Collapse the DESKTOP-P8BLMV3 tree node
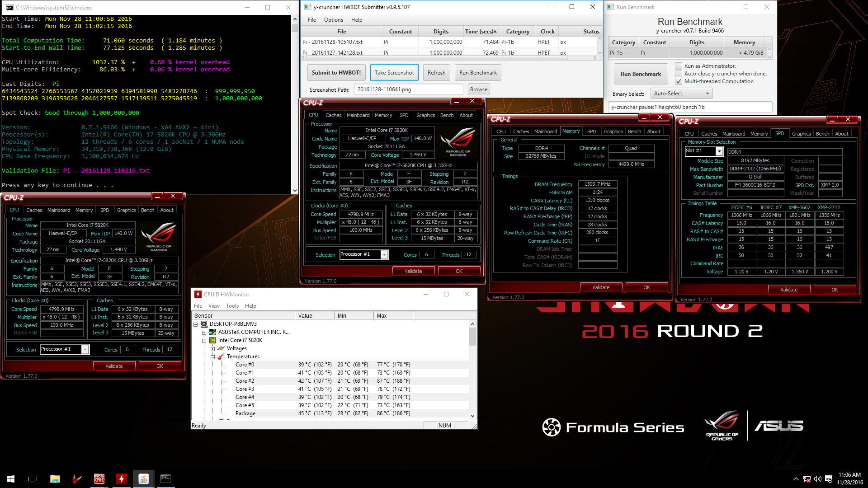Screen dimensions: 868x488 pyautogui.click(x=196, y=324)
